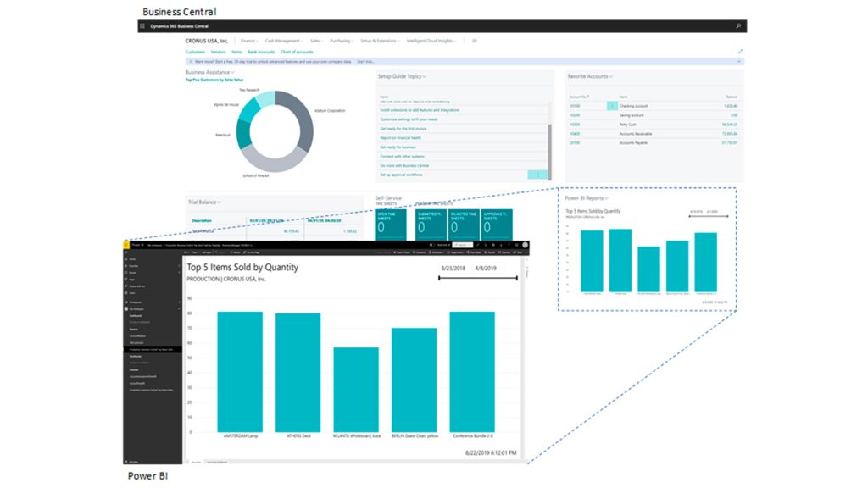
Task: Expand the Finance dropdown menu
Action: point(249,41)
